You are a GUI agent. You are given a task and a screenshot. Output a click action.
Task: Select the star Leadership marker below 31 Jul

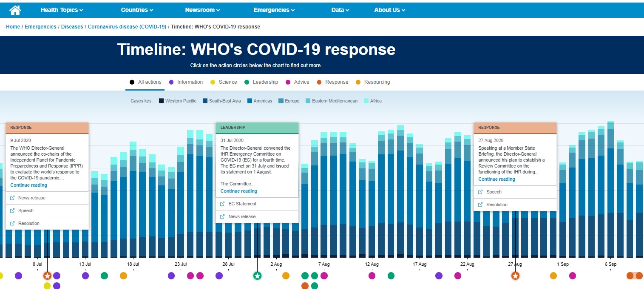[x=257, y=276]
